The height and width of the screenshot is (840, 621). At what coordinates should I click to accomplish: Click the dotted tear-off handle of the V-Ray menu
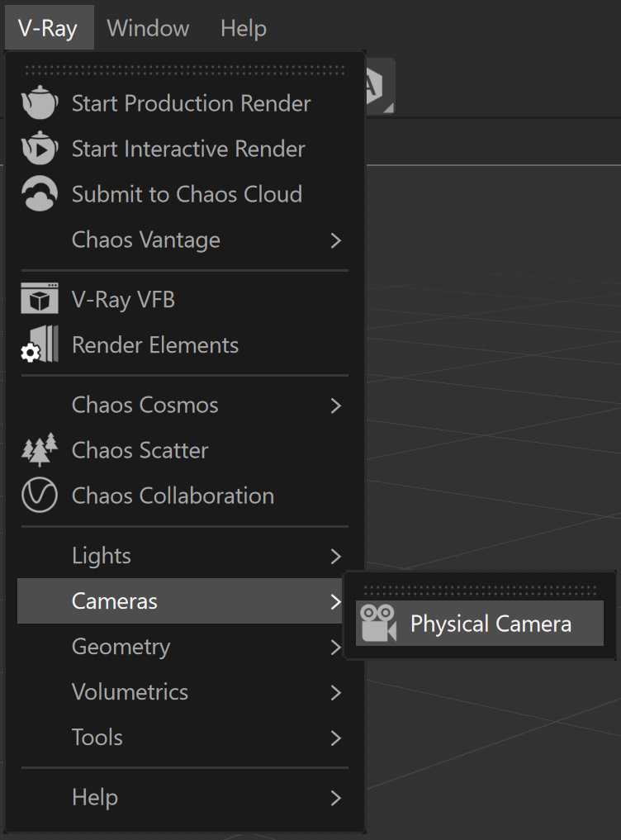tap(185, 70)
